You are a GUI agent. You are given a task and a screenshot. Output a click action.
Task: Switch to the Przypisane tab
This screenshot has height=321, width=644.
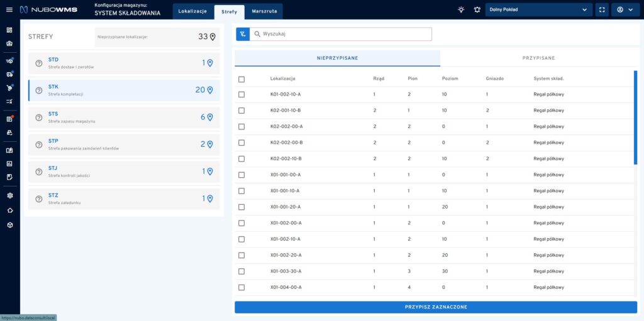[538, 58]
